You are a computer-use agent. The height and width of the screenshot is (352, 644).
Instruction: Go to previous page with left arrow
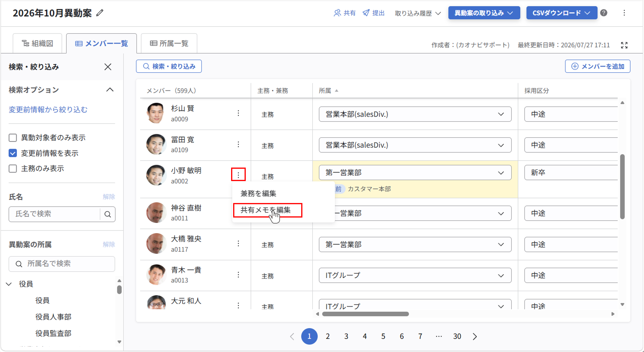(x=292, y=336)
